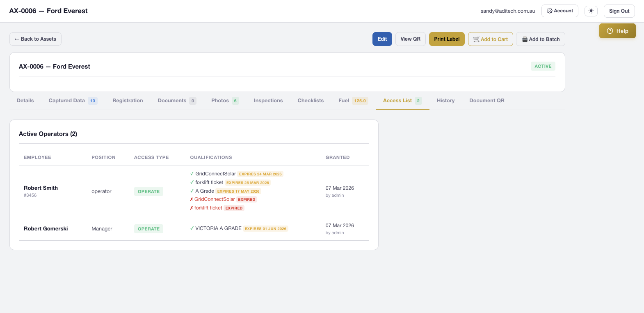Image resolution: width=644 pixels, height=313 pixels.
Task: Click the user email sandy@aditech.com.au
Action: coord(508,11)
